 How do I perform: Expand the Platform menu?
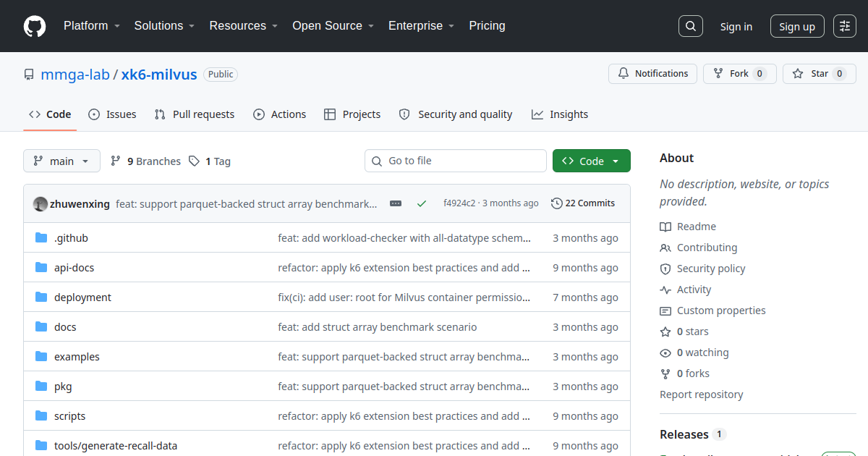click(x=91, y=26)
